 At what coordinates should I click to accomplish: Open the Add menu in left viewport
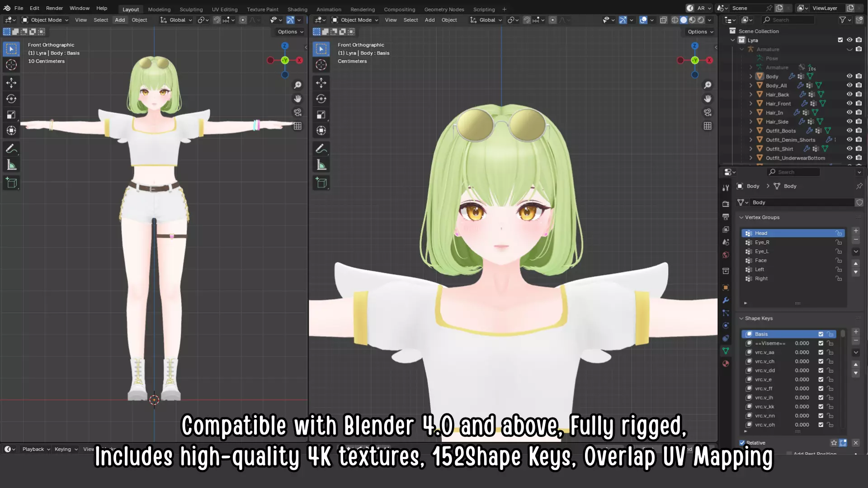120,20
